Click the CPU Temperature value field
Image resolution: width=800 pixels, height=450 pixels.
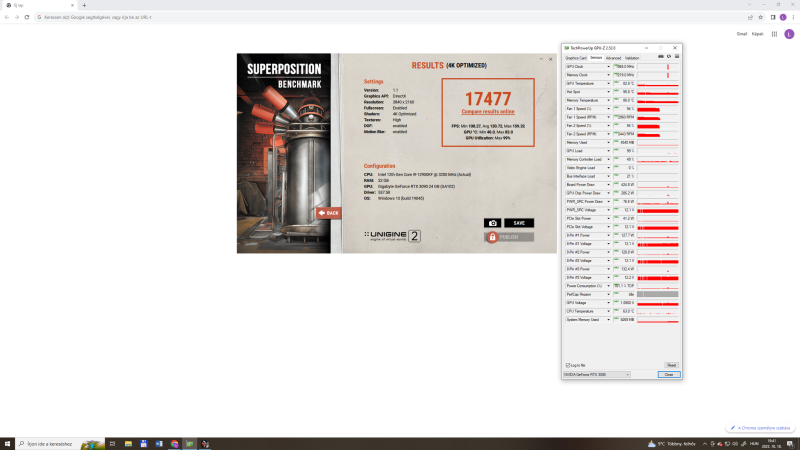(x=624, y=311)
